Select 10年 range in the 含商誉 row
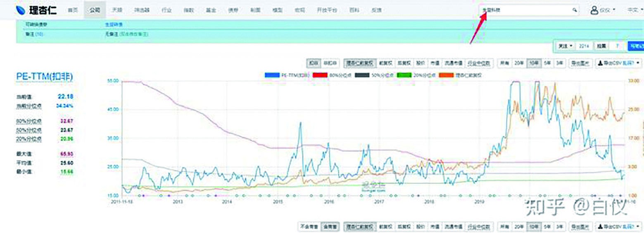This screenshot has height=233, width=644. coord(534,227)
